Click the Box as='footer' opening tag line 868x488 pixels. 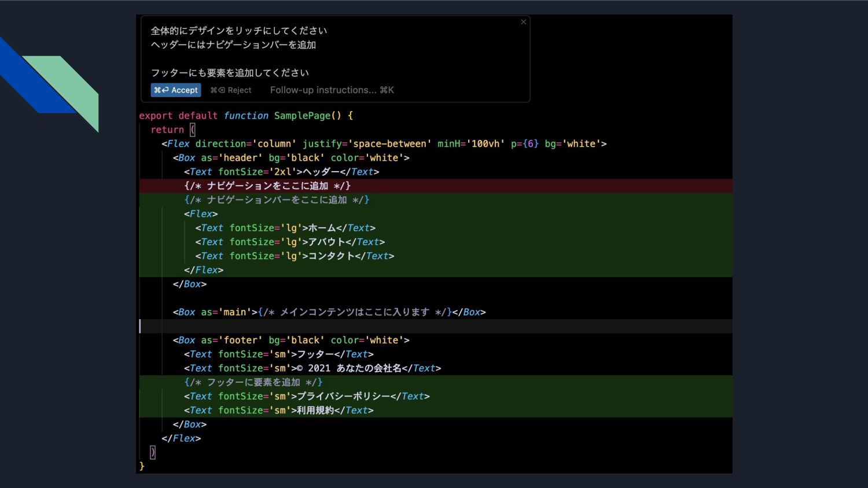click(290, 341)
